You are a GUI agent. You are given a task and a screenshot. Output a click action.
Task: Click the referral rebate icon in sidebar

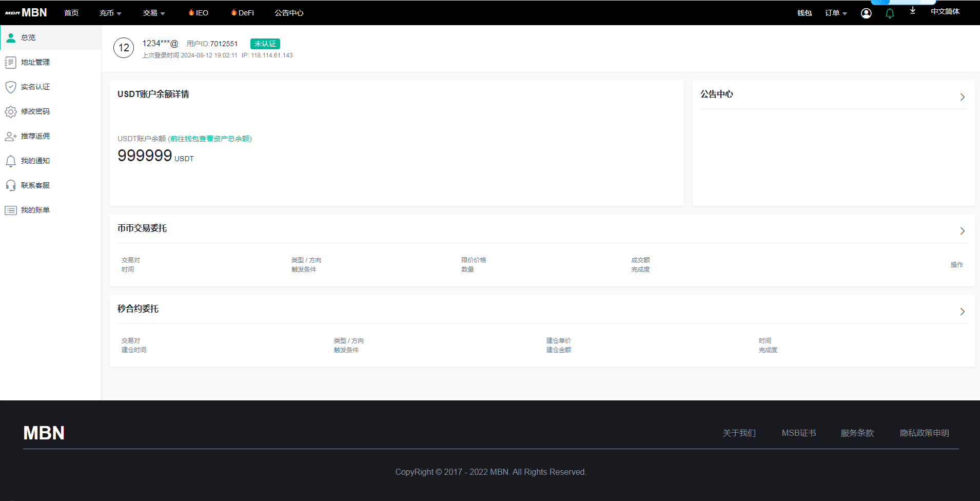click(x=11, y=136)
